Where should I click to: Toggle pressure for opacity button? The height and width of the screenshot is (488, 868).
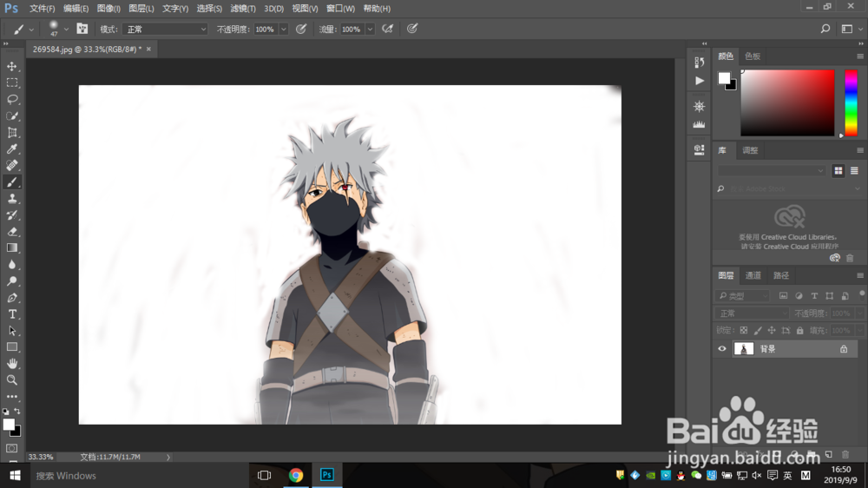click(x=300, y=29)
